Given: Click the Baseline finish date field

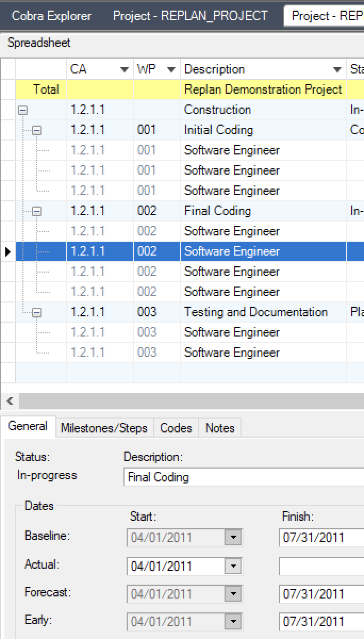Looking at the screenshot, I should [319, 537].
